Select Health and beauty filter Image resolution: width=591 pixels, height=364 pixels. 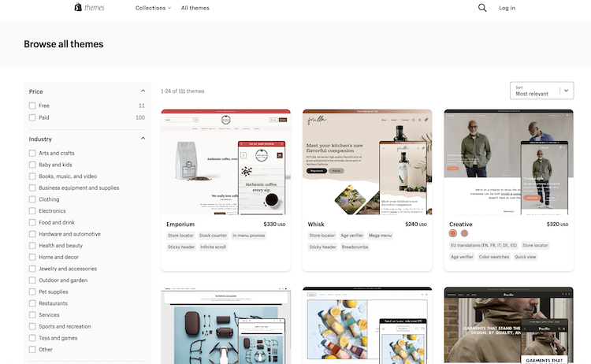tap(32, 246)
